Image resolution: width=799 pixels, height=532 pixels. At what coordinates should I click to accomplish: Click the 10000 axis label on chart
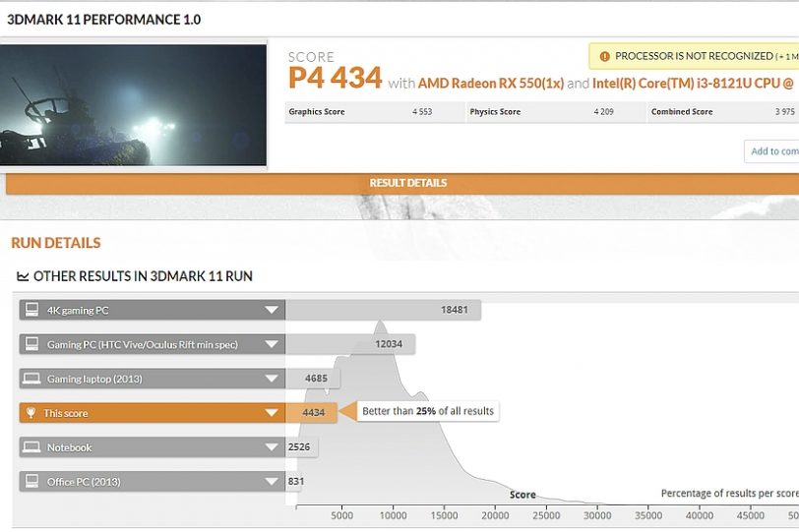(393, 515)
